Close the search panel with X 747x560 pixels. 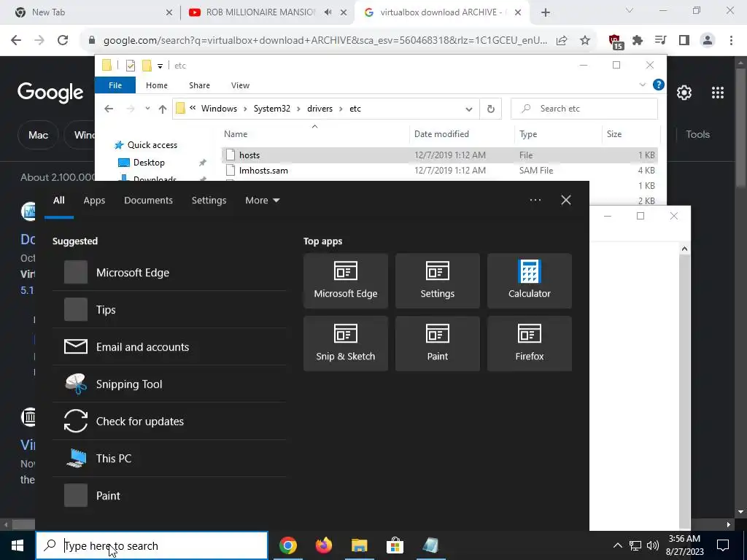click(x=566, y=200)
